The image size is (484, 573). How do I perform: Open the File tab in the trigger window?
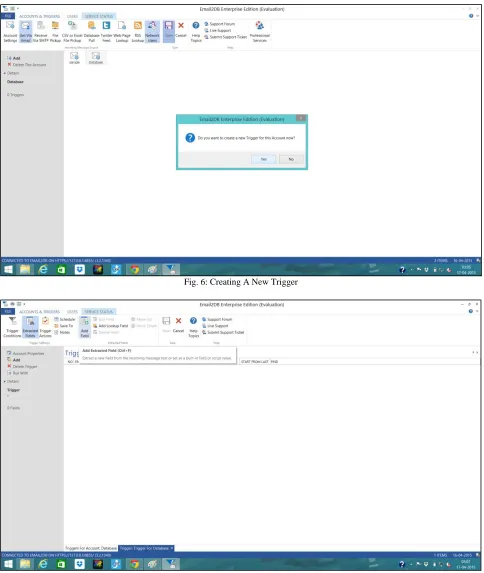click(8, 312)
